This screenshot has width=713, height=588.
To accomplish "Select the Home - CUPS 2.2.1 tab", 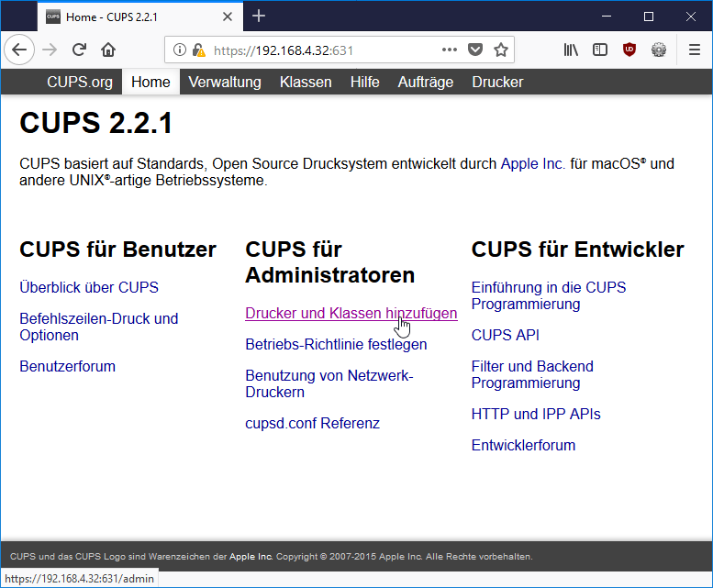I will [x=140, y=17].
